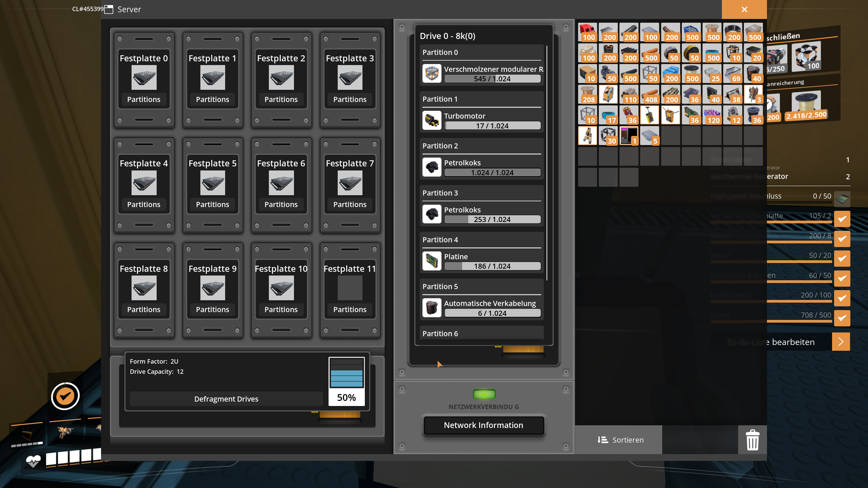Click the trash can icon in inventory
The height and width of the screenshot is (488, 868).
[x=752, y=440]
